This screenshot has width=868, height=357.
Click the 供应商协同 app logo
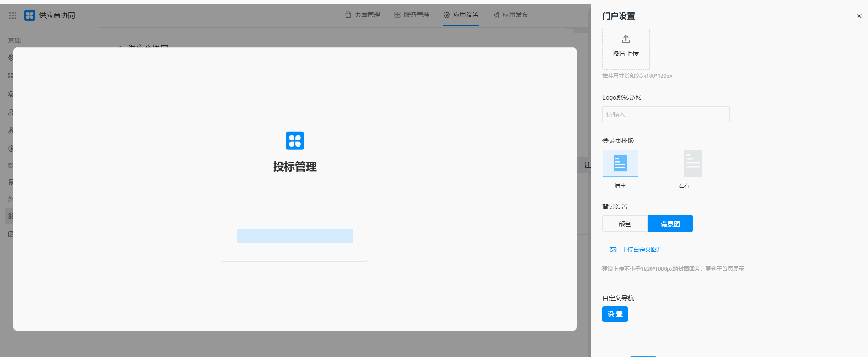coord(30,15)
